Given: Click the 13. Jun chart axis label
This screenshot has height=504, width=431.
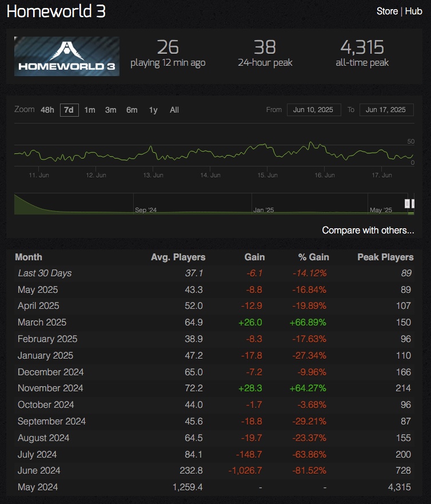Looking at the screenshot, I should (153, 175).
